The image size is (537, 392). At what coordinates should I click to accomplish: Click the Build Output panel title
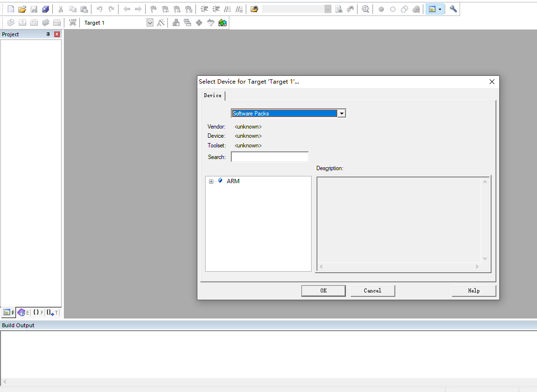click(18, 325)
